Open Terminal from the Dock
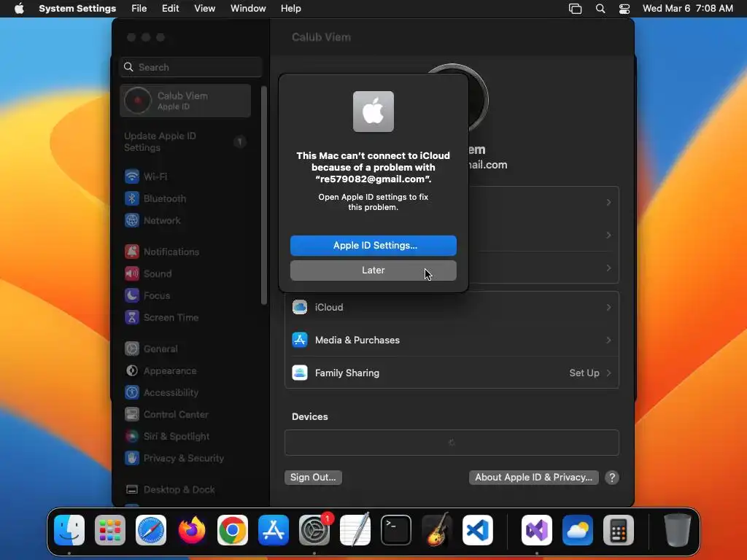 tap(396, 530)
